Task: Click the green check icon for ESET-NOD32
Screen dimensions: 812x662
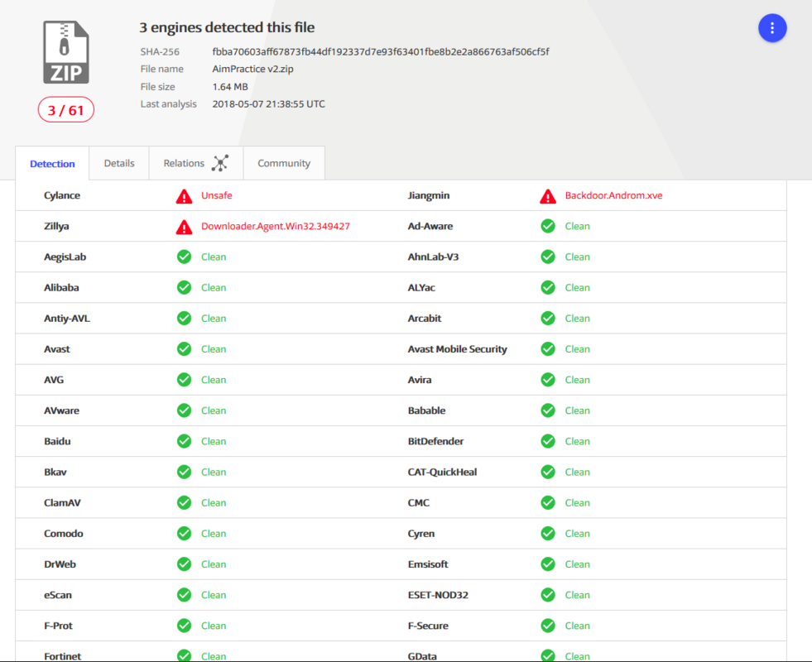Action: pyautogui.click(x=548, y=595)
